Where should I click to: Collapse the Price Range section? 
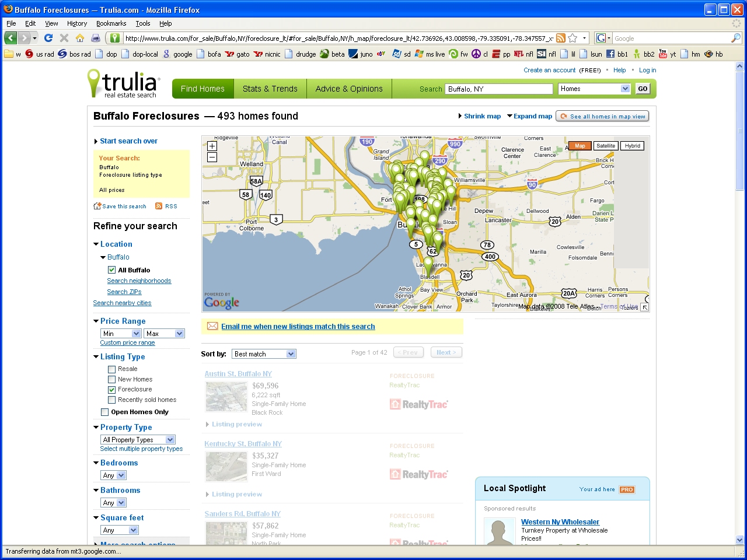[x=96, y=321]
